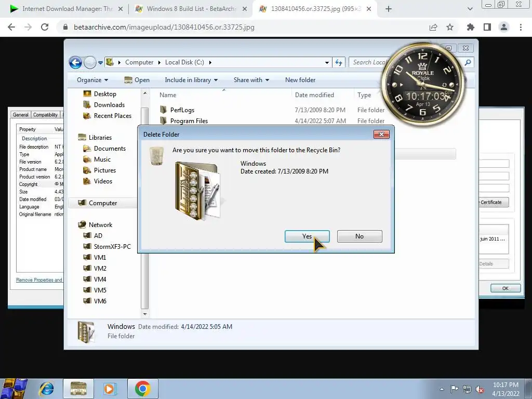
Task: Switch to Windows 8 Build List tab
Action: point(191,9)
